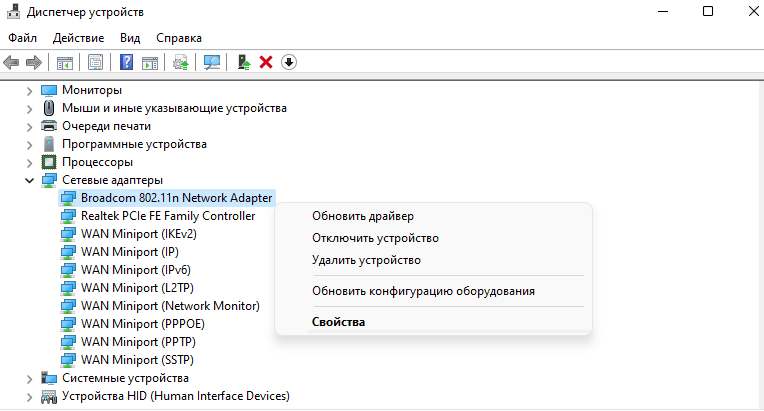The height and width of the screenshot is (411, 764).
Task: Open the Действие menu
Action: 78,37
